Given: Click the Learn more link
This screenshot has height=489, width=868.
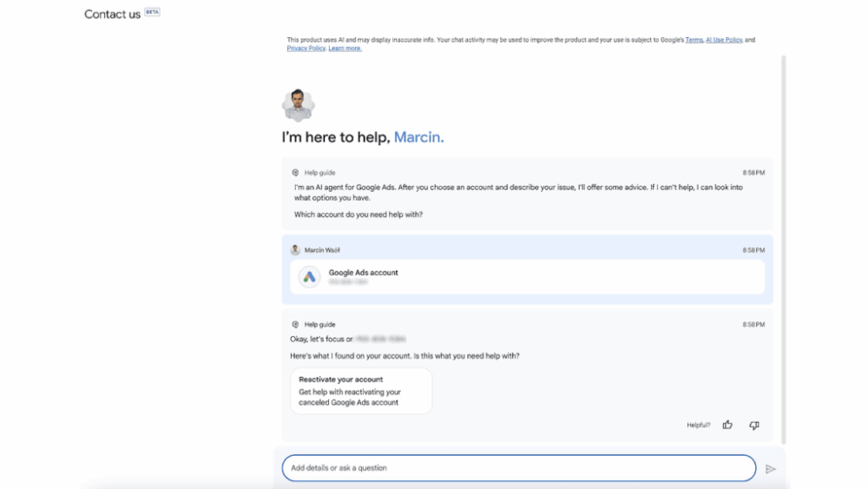Looking at the screenshot, I should 345,49.
